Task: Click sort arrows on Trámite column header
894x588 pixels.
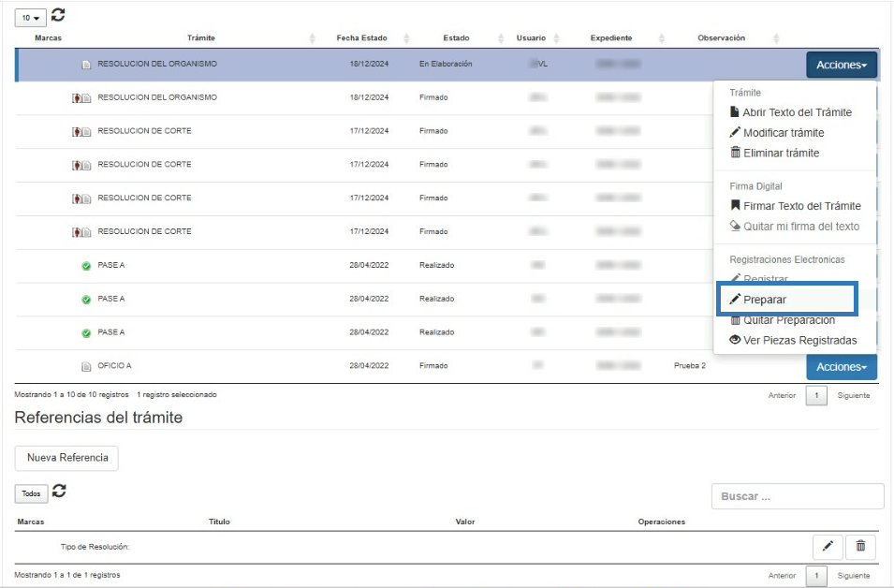Action: pos(313,38)
